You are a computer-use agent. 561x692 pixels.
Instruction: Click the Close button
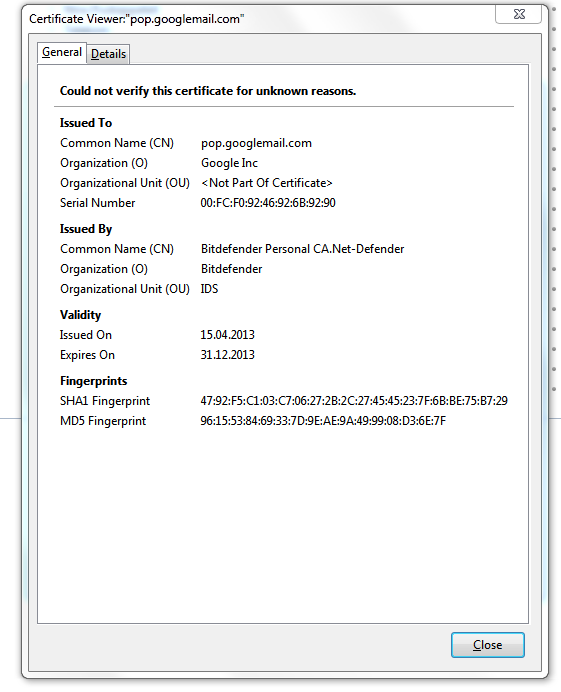(488, 645)
